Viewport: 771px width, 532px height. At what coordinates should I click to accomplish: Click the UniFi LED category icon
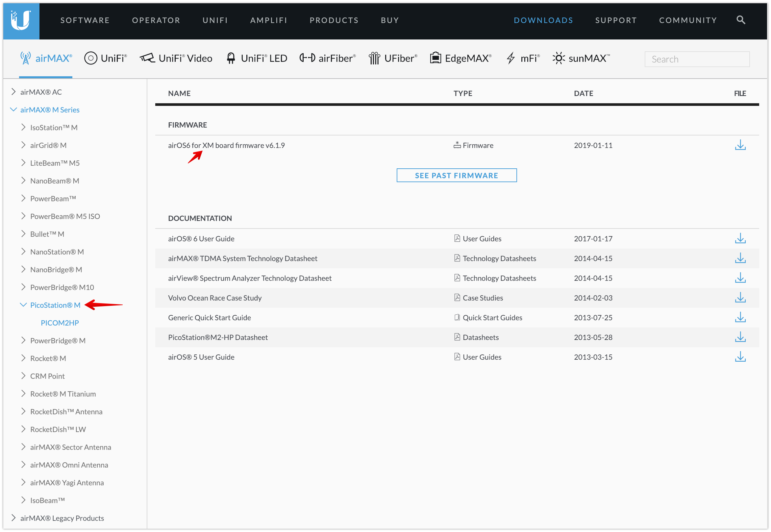[232, 58]
